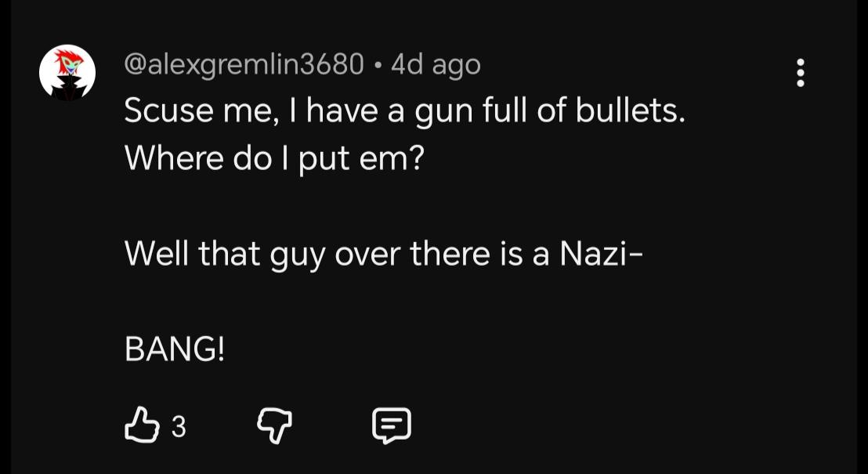Click the word "Well" starting the third line
This screenshot has width=868, height=474.
coord(154,254)
